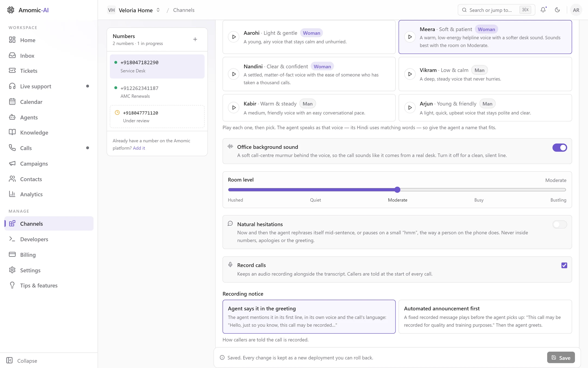Open Contacts page

click(49, 179)
